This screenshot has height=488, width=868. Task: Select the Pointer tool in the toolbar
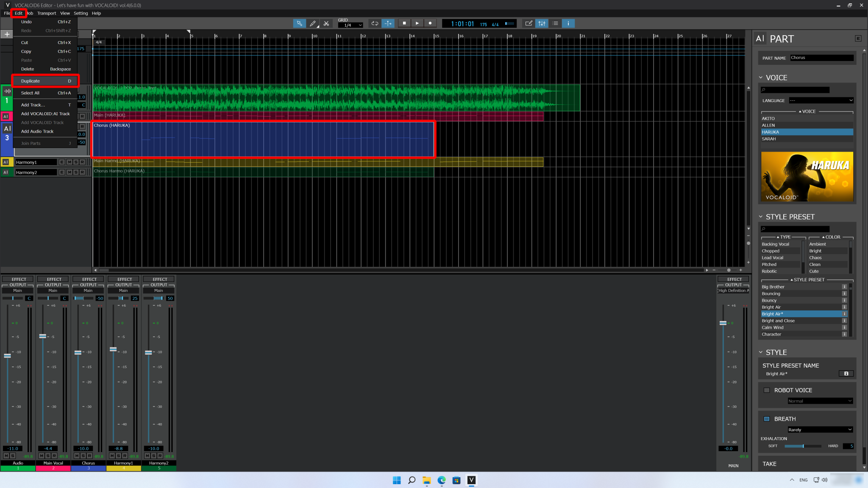tap(300, 23)
